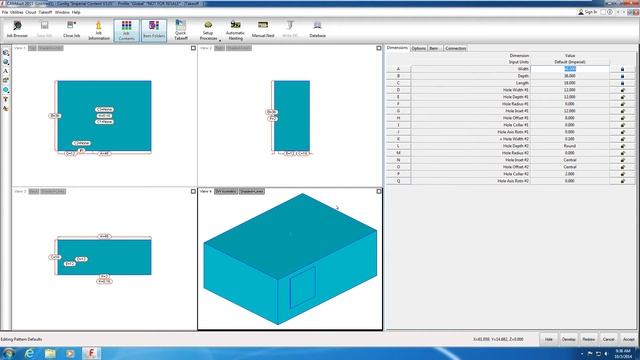Click the fourth tool in left vertical toolbar

coord(6,80)
